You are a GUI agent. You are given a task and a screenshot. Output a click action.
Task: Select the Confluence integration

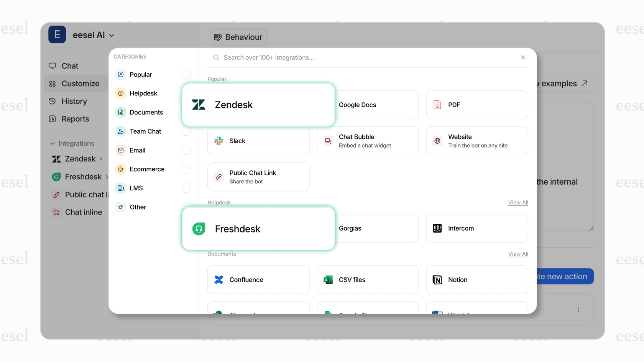258,280
